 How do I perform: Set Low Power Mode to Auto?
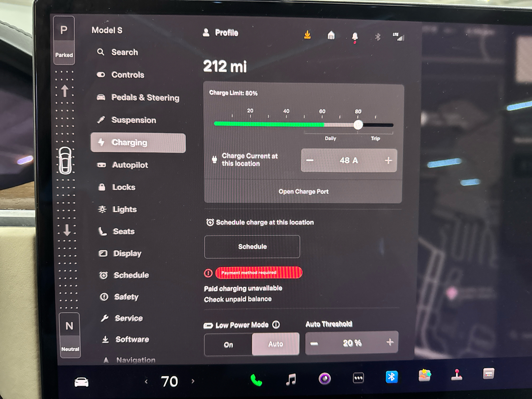(x=275, y=344)
